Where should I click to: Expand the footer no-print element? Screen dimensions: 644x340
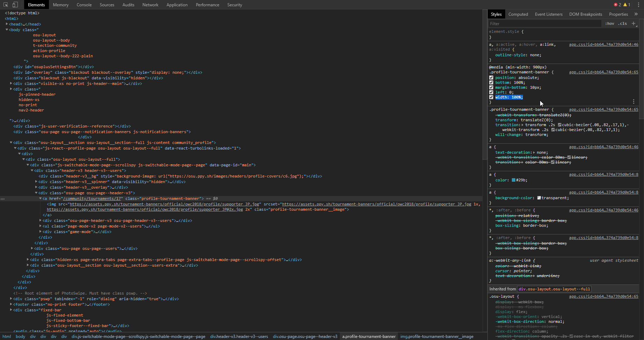click(x=11, y=304)
